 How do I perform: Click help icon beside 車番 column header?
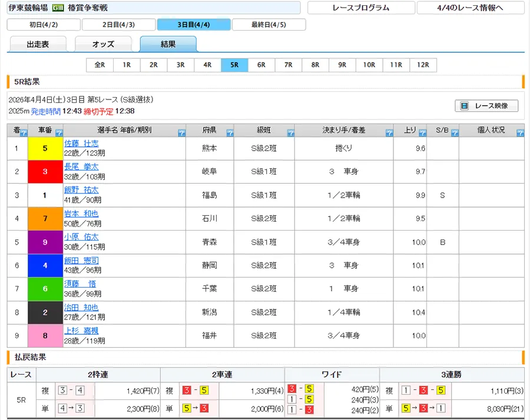58,134
